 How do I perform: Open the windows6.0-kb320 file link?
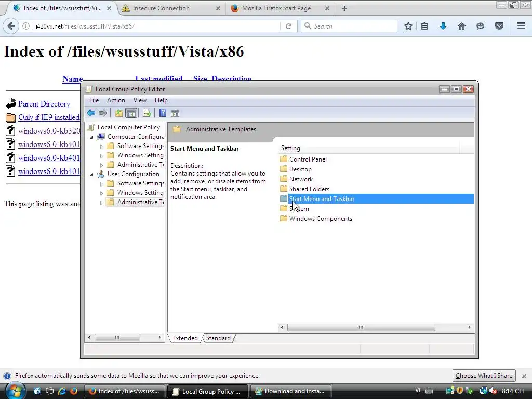[x=49, y=131]
